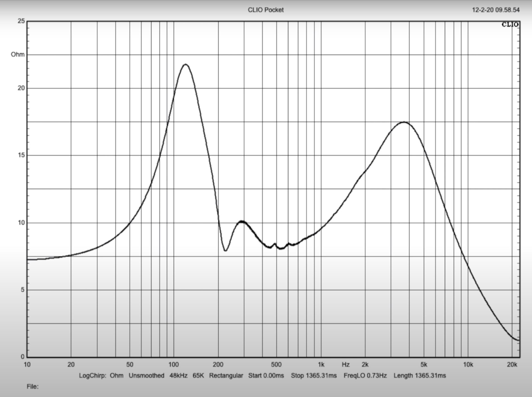Screen dimensions: 532x397
Task: Click the Unsmoothed text in the info line
Action: tap(146, 376)
